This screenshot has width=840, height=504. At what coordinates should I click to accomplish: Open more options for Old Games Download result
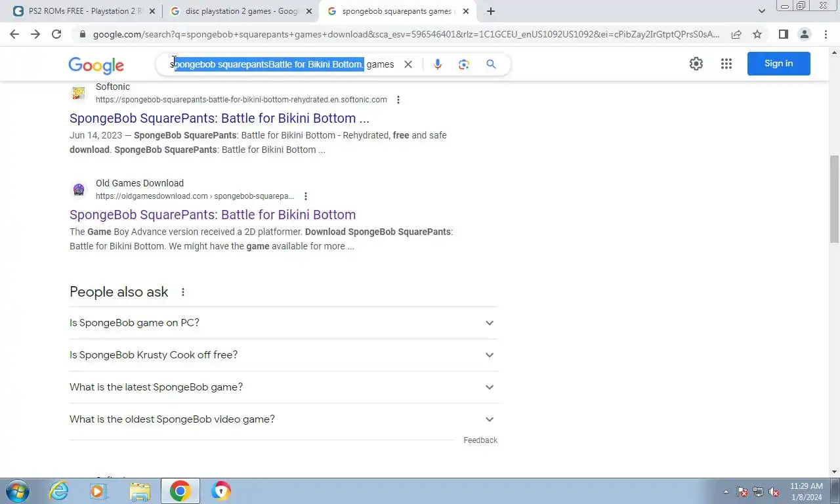(x=305, y=196)
